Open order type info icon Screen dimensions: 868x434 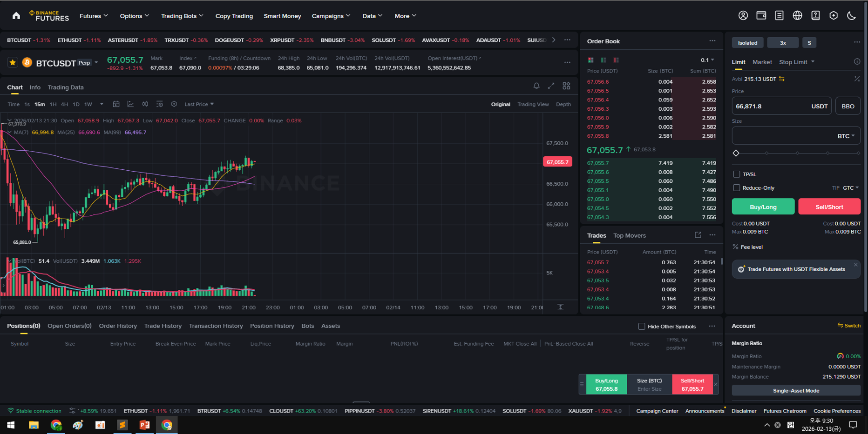[x=857, y=62]
